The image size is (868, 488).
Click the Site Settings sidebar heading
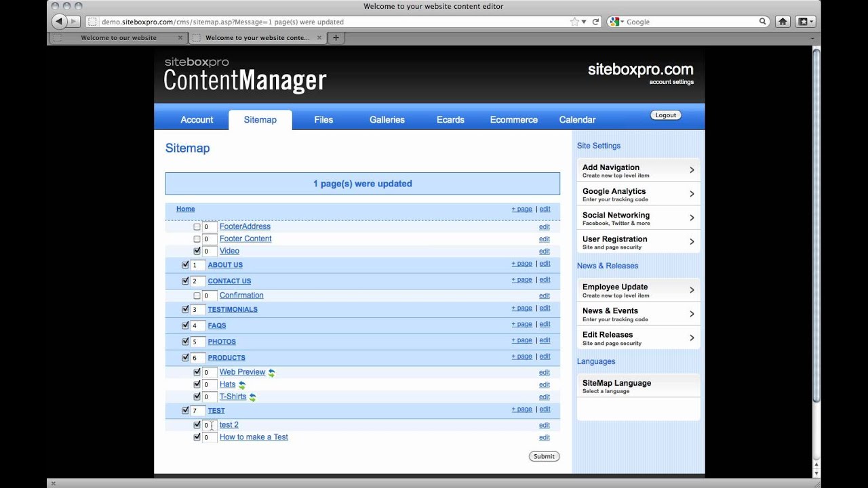click(599, 146)
